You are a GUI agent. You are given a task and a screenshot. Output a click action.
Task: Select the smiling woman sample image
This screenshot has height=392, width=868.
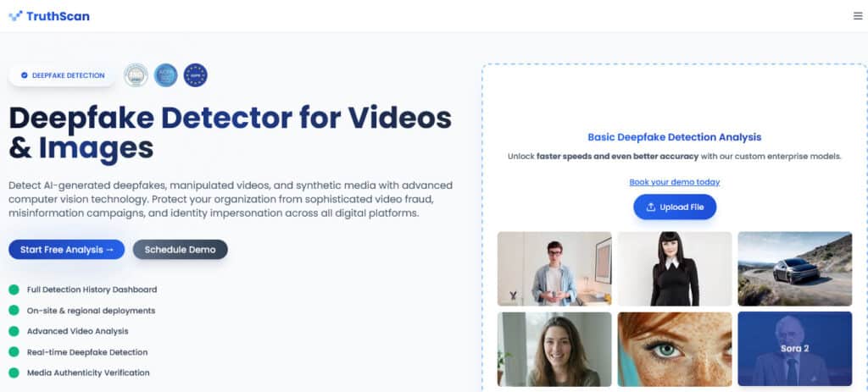[554, 349]
